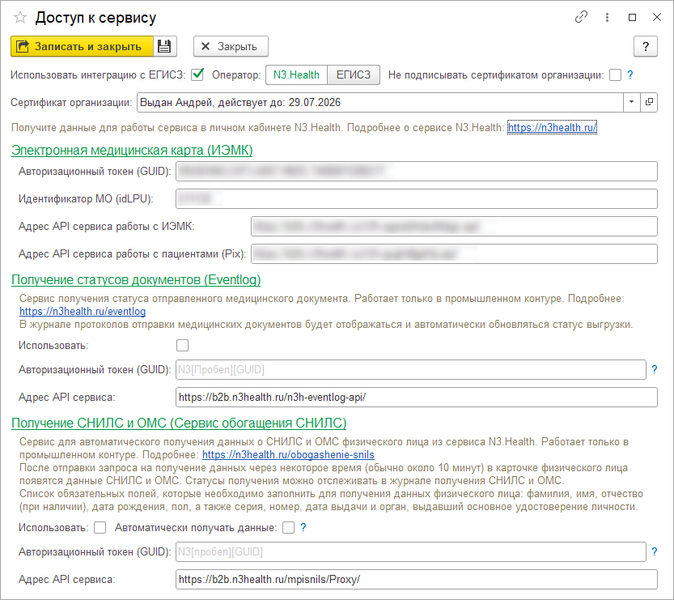
Task: Enable 'Автоматически получать данные' checkbox
Action: pyautogui.click(x=288, y=528)
